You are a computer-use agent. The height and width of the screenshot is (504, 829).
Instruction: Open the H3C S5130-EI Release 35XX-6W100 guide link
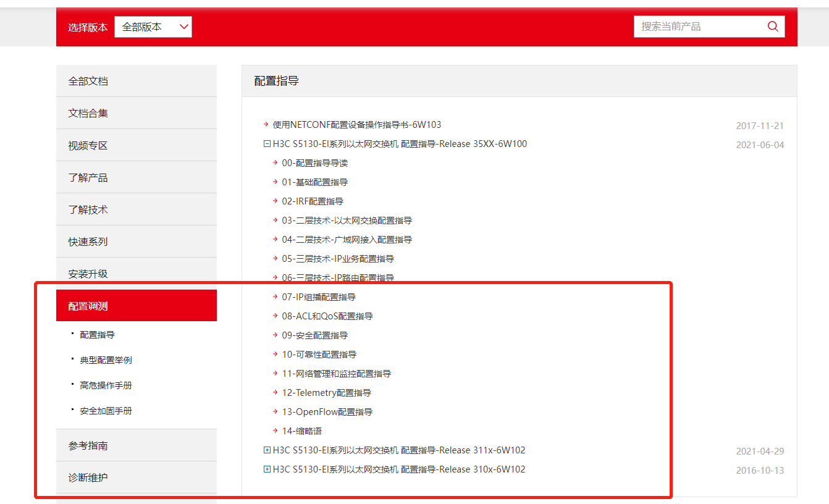[x=400, y=144]
